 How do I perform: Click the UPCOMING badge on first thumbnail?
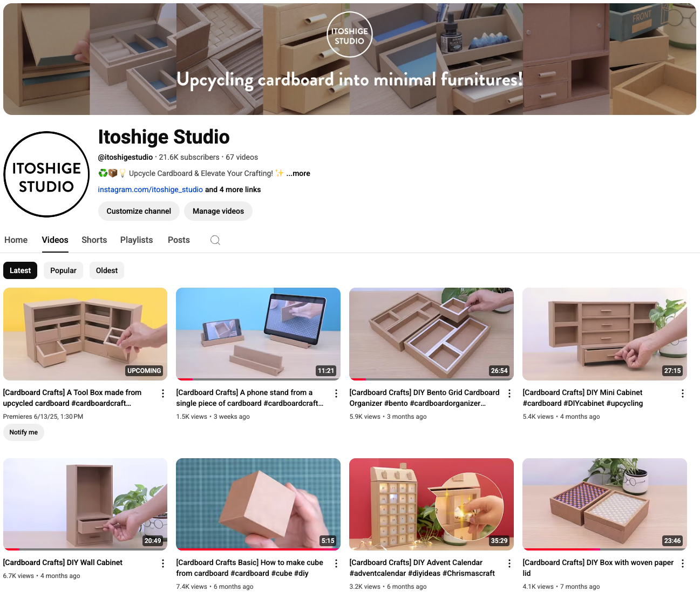[x=144, y=371]
